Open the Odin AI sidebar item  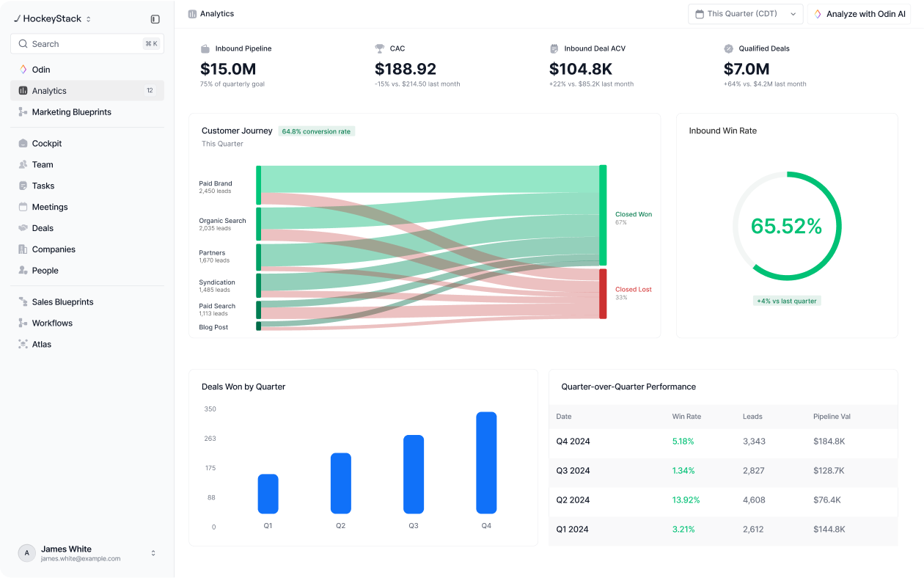(x=87, y=70)
